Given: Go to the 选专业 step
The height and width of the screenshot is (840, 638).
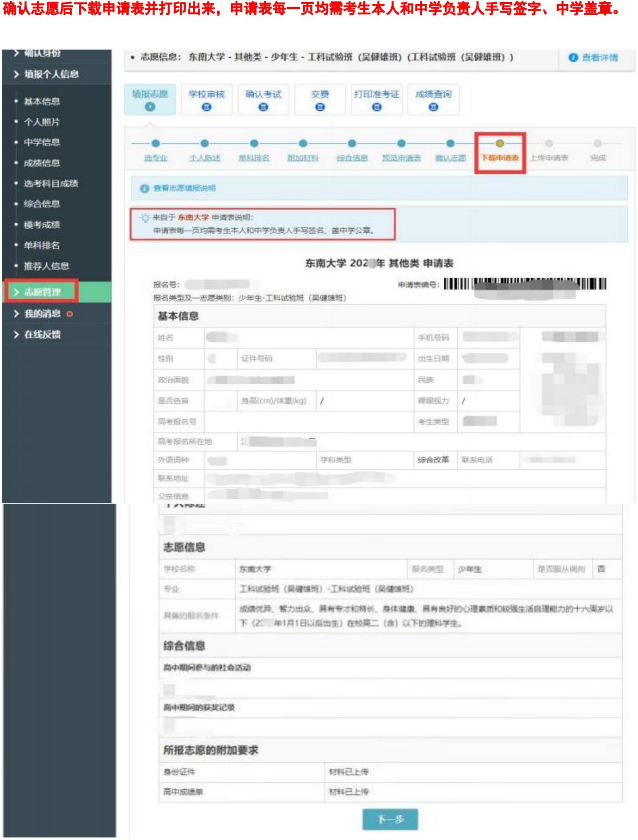Looking at the screenshot, I should tap(156, 158).
